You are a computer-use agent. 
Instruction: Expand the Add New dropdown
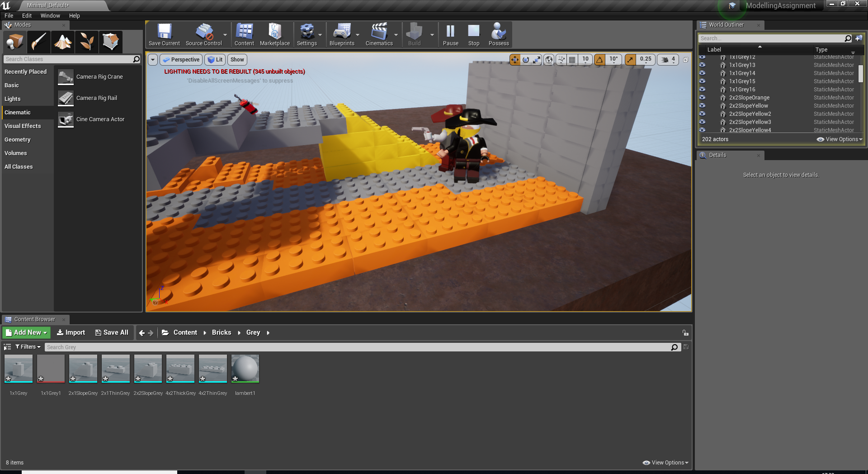(26, 332)
